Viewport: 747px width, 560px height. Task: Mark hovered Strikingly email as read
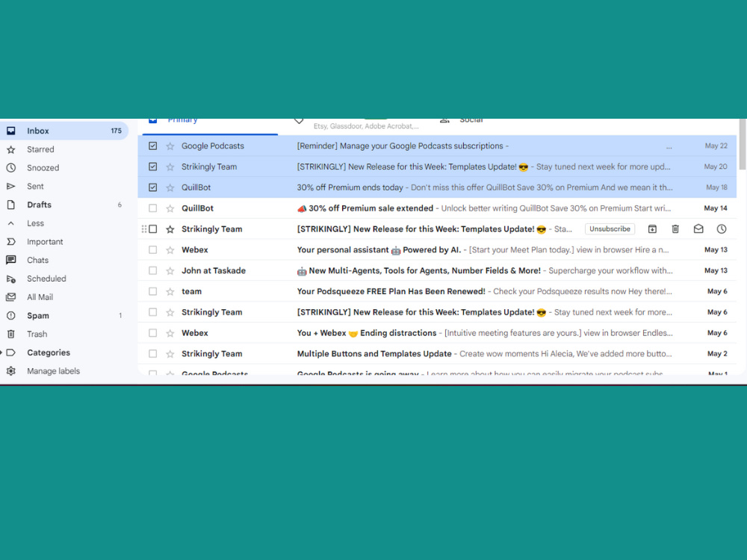click(698, 229)
